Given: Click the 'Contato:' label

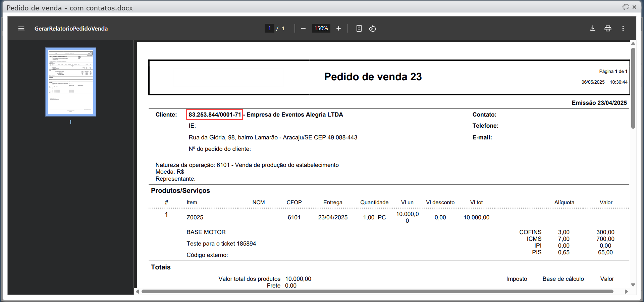Looking at the screenshot, I should [484, 115].
